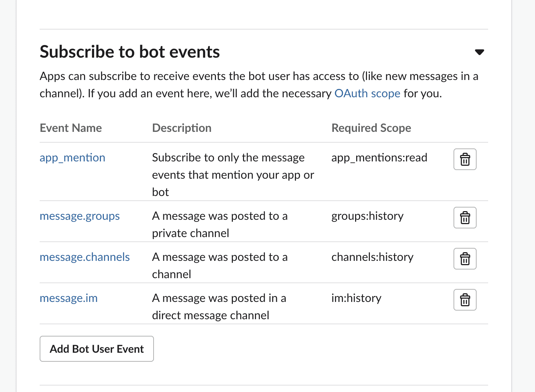Click the Required Scope column header
The height and width of the screenshot is (392, 535).
point(371,128)
